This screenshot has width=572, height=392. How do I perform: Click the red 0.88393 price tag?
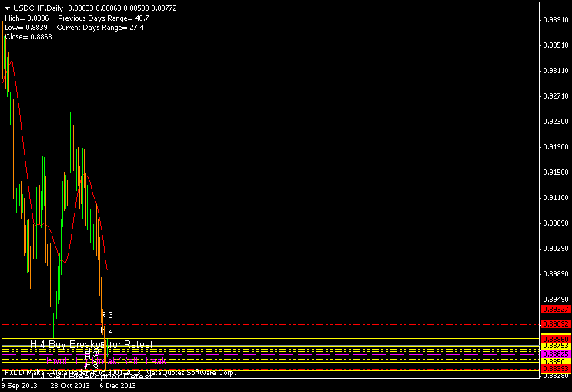[555, 368]
